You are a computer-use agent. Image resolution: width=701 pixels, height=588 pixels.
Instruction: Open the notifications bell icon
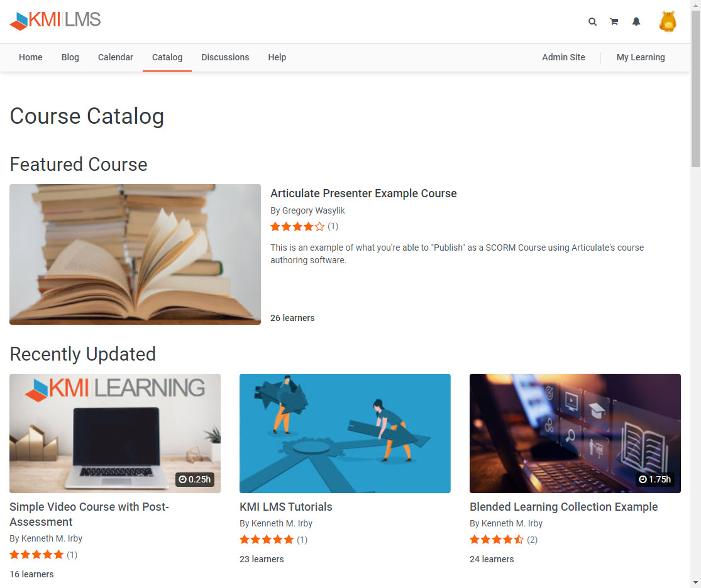636,21
